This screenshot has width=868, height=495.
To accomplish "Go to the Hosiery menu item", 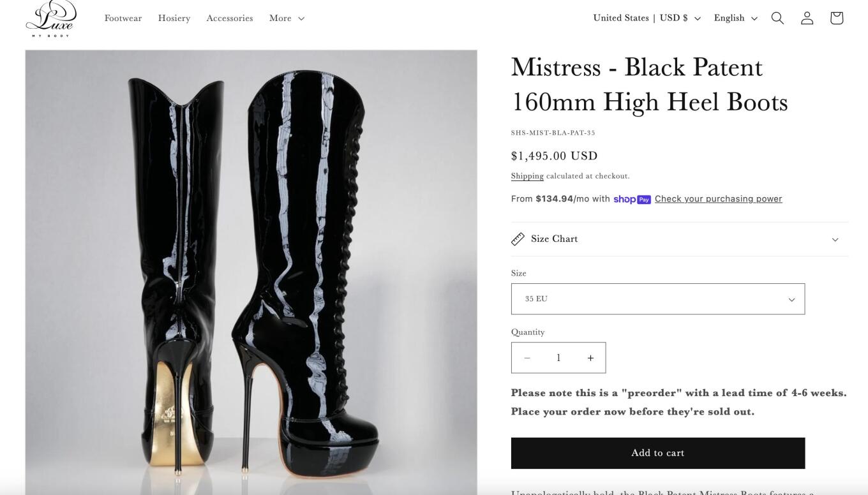I will 174,18.
